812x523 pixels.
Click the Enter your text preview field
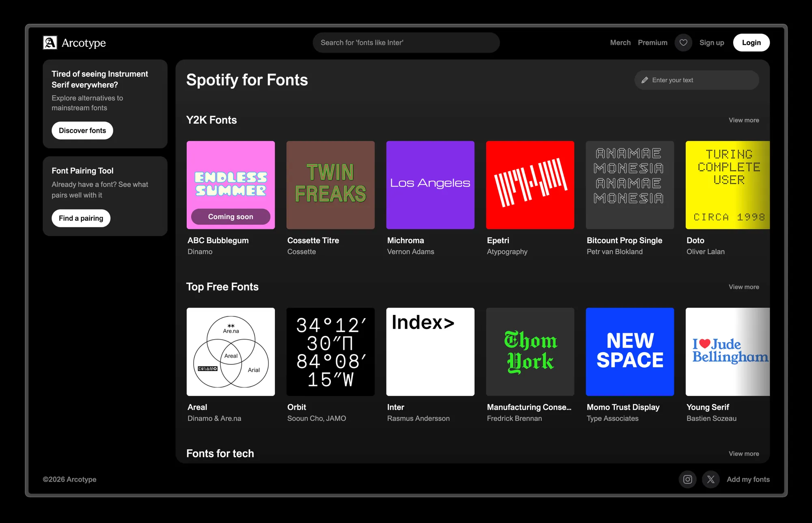[697, 80]
